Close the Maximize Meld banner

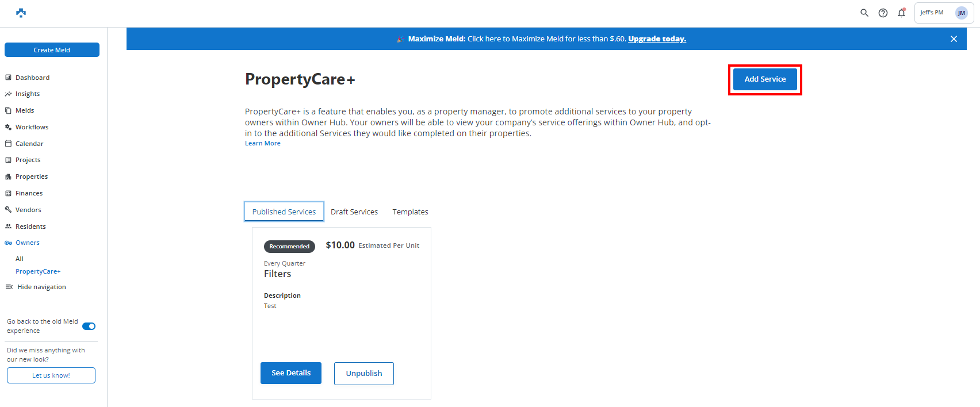pos(954,39)
